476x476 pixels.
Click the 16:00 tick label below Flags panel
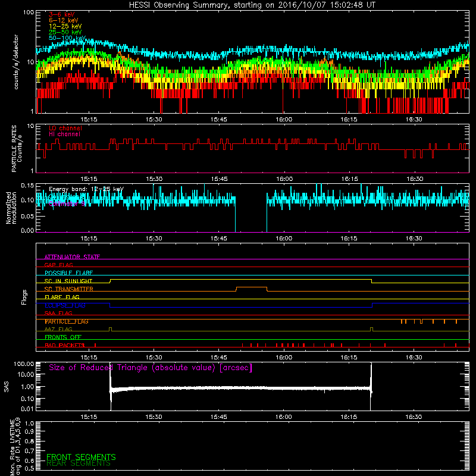coord(284,358)
